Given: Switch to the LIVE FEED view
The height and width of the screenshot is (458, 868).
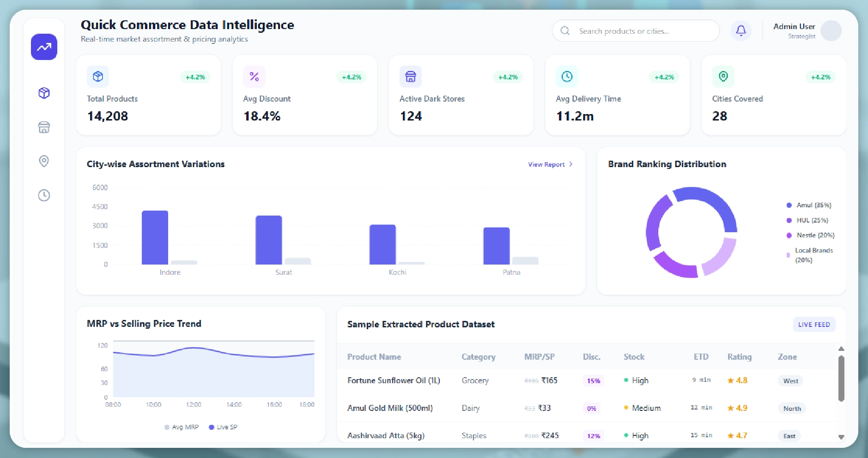Looking at the screenshot, I should [x=814, y=324].
